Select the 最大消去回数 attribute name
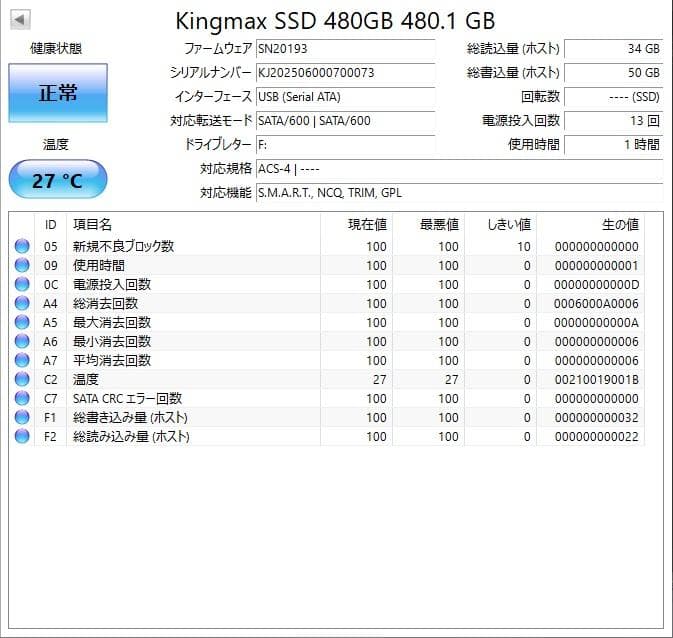The height and width of the screenshot is (638, 673). point(112,322)
